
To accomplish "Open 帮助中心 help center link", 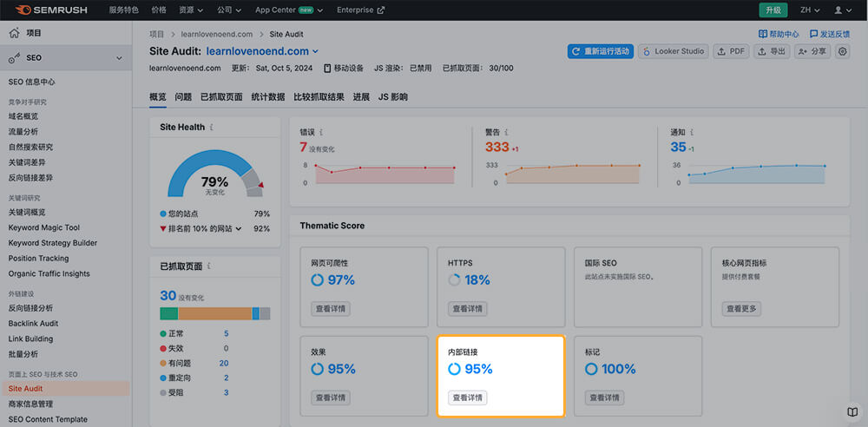I will [x=779, y=34].
